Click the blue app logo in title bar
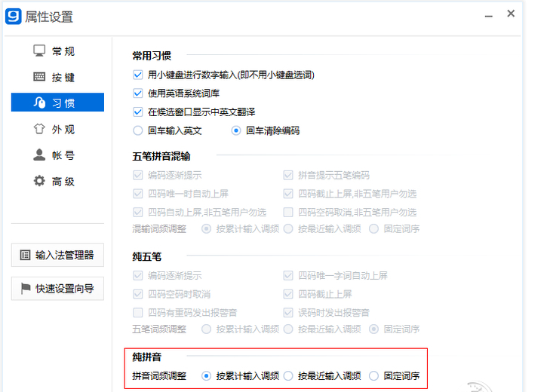The image size is (547, 392). pos(14,16)
